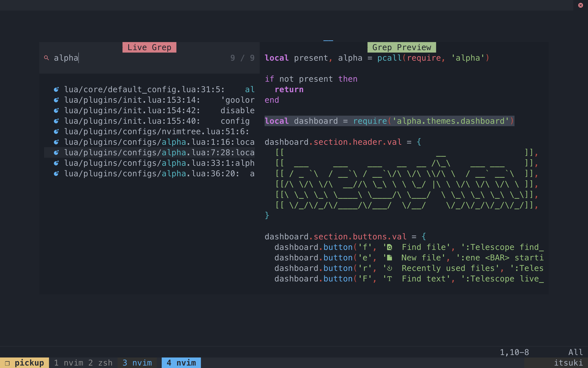This screenshot has height=368, width=588.
Task: Click the dashboard.section.header.val line
Action: (x=343, y=142)
